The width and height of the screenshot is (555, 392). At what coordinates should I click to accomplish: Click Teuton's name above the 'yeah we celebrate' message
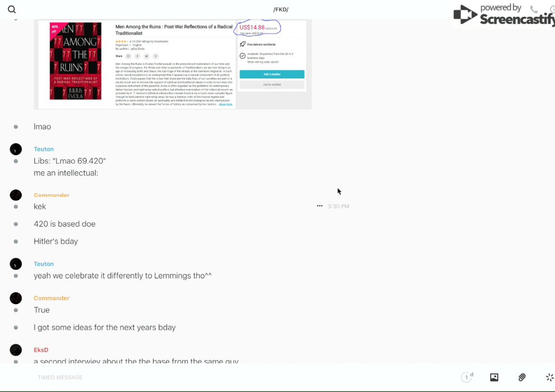point(44,264)
